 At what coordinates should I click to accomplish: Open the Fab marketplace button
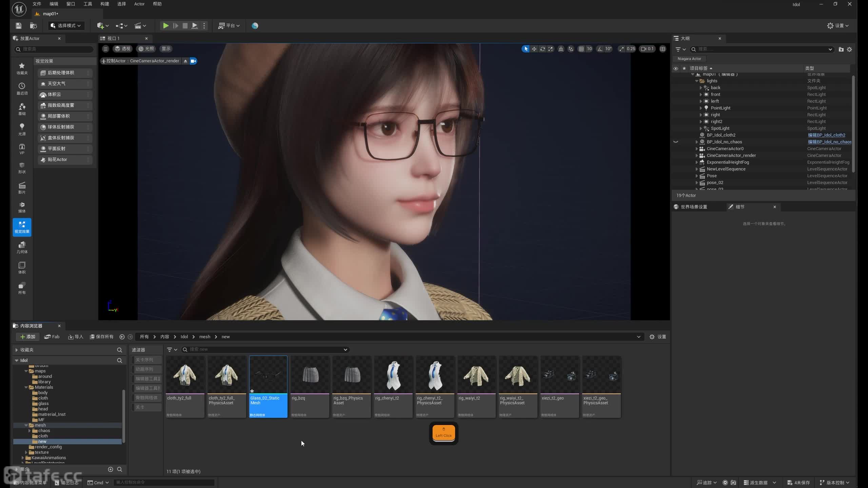click(x=52, y=337)
